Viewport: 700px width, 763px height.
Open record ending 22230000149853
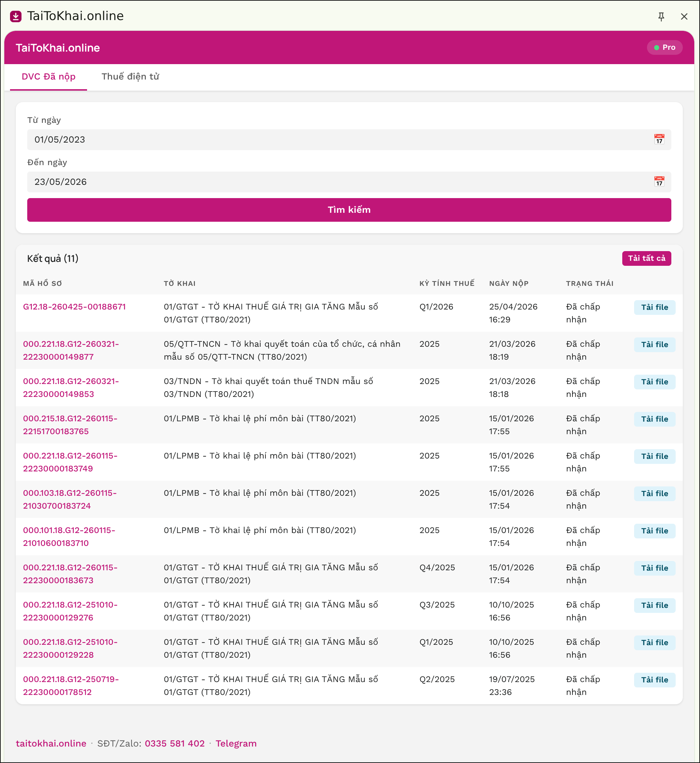pos(71,387)
